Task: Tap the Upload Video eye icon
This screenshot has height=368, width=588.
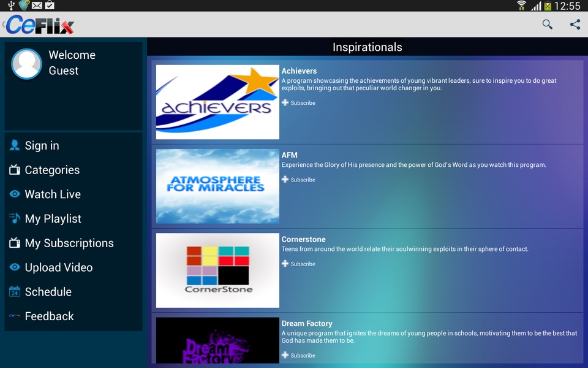Action: [x=15, y=267]
